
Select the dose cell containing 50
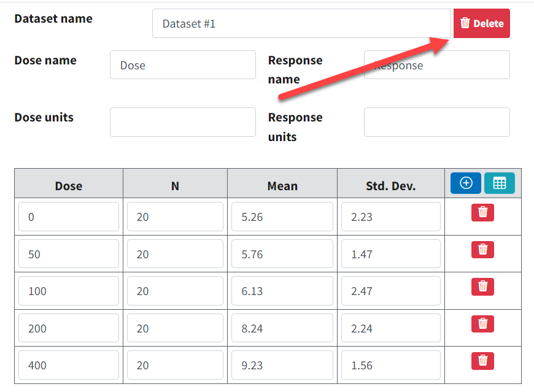click(69, 254)
